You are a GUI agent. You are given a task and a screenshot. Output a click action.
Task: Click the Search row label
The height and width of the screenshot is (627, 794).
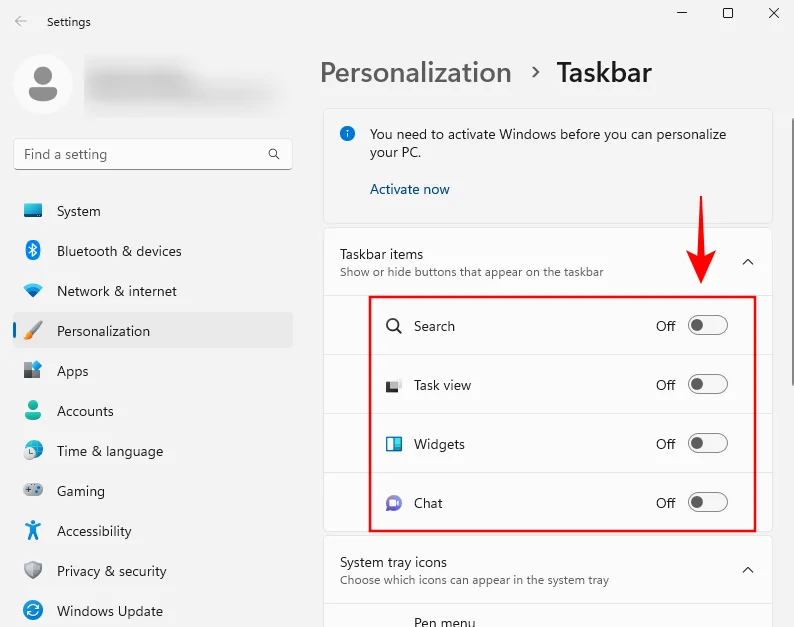pyautogui.click(x=434, y=326)
